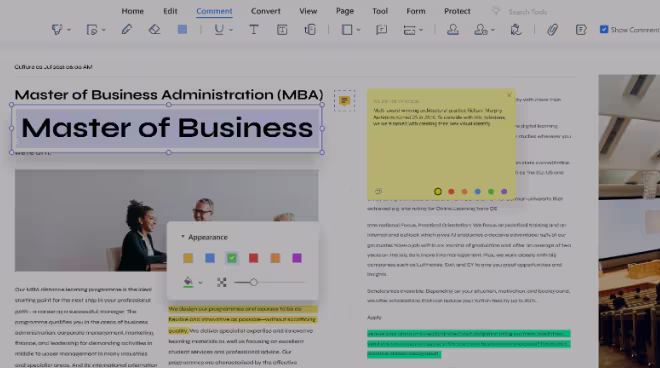The image size is (660, 368).
Task: Click the fill color bucket icon
Action: [x=188, y=282]
